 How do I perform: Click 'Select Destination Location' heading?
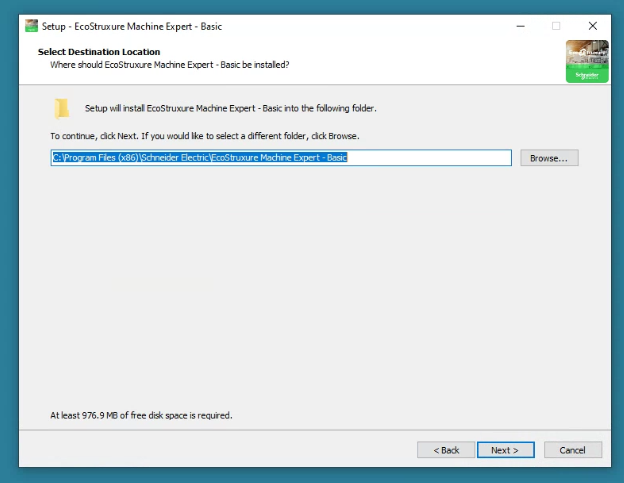pos(99,52)
